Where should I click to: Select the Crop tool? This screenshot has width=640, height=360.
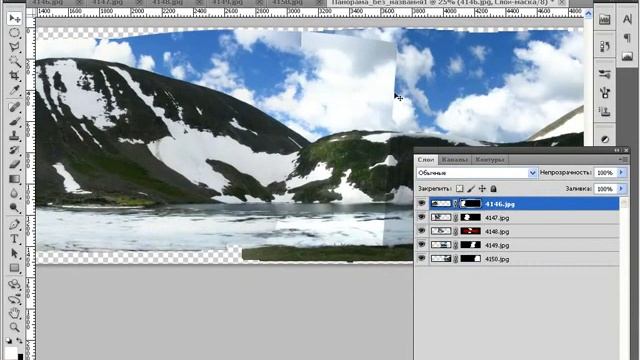tap(14, 76)
